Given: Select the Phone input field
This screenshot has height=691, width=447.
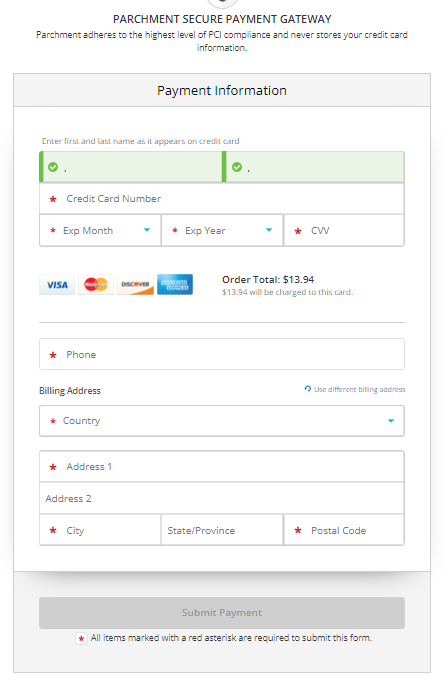Looking at the screenshot, I should pos(222,354).
